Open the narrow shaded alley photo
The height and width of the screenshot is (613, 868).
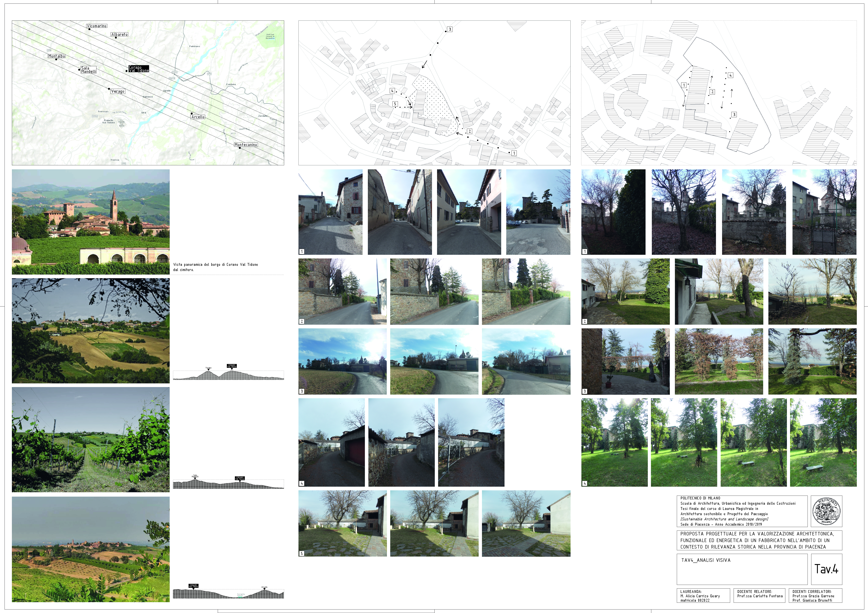coord(400,212)
